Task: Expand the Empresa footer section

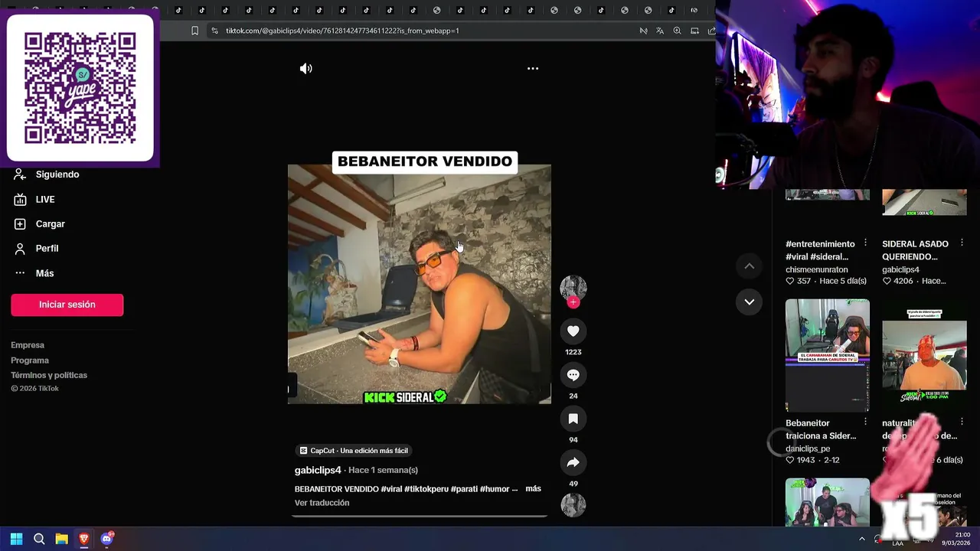Action: click(28, 345)
